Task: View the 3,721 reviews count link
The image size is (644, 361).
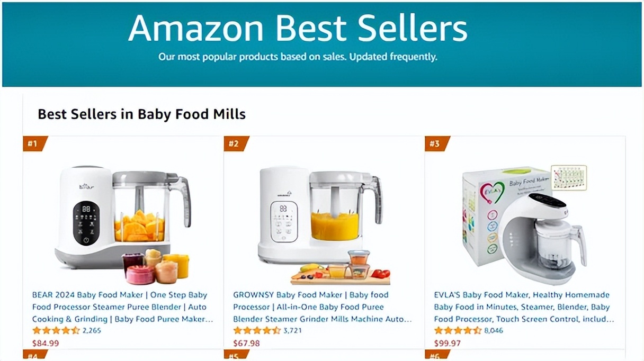Action: coord(293,331)
